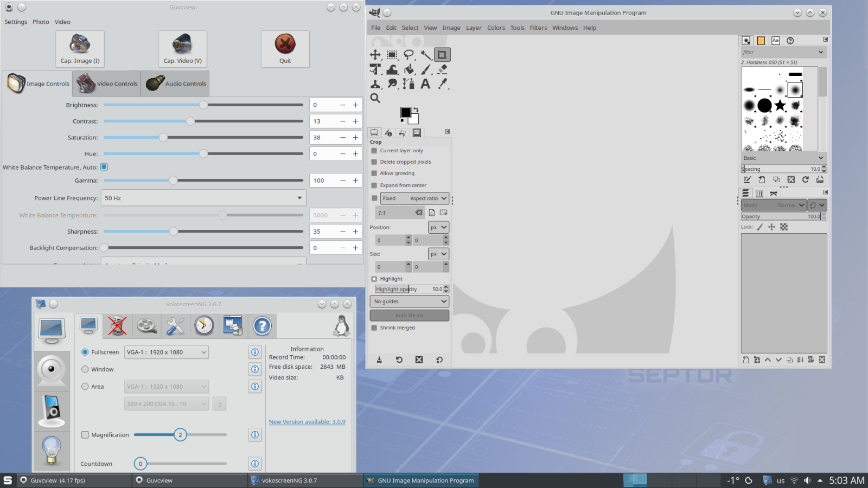Select the Crop tool in GIMP toolbox

442,55
